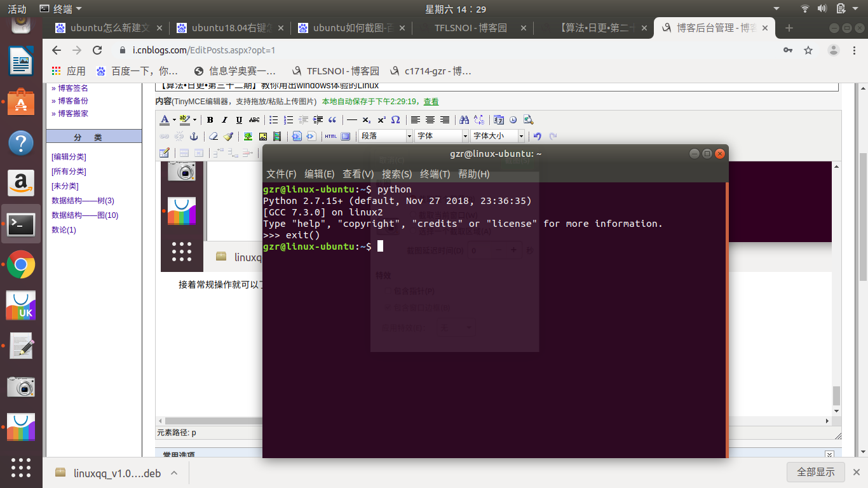Open the 终端 app menu in top bar
This screenshot has height=488, width=868.
point(60,9)
